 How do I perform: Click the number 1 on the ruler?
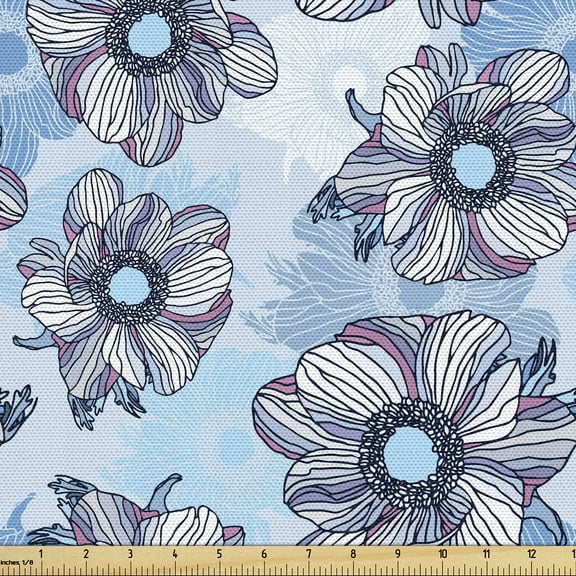[x=41, y=554]
